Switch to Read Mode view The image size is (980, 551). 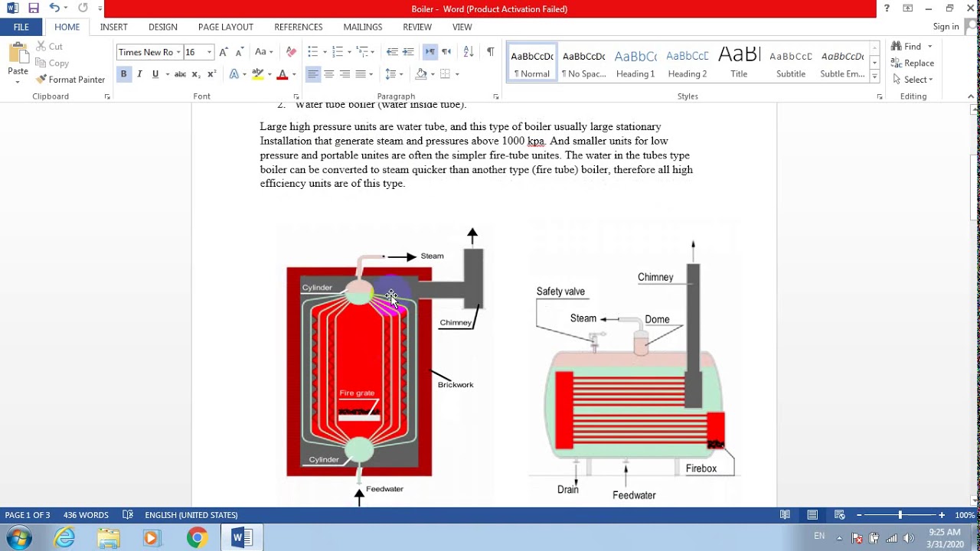(x=785, y=515)
